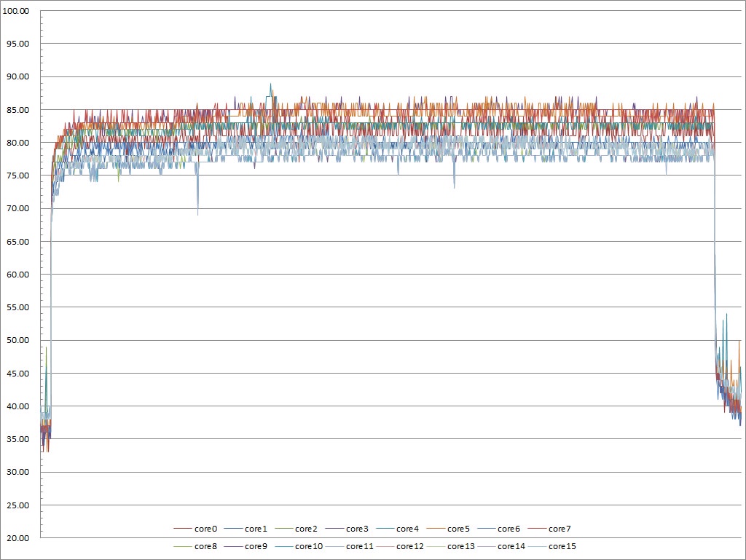Click the core2 legend entry
Viewport: 746px width, 560px height.
click(307, 529)
